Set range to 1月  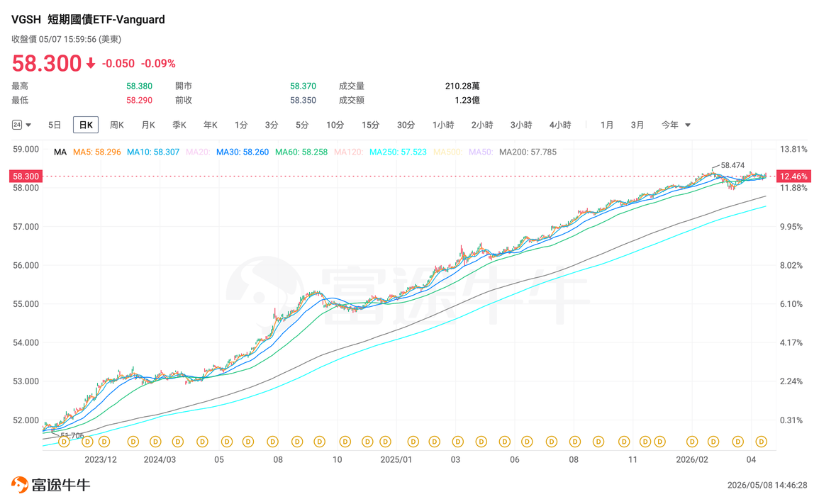[x=606, y=125]
